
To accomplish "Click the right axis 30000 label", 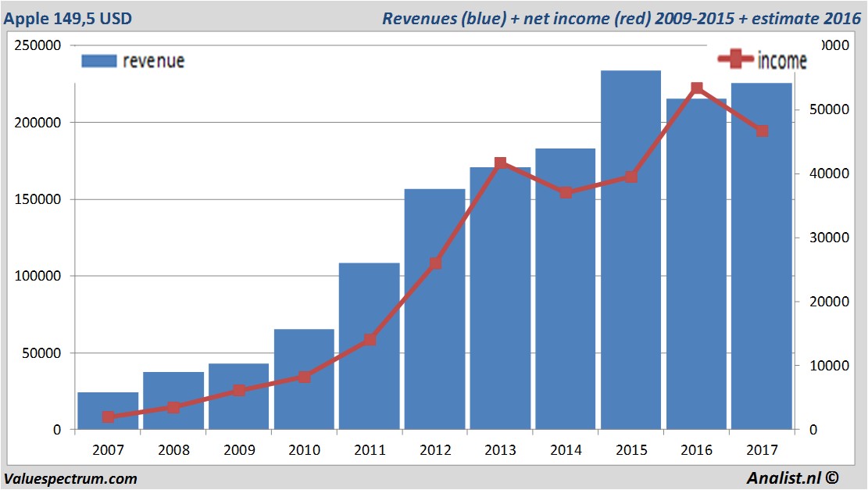I will [829, 238].
